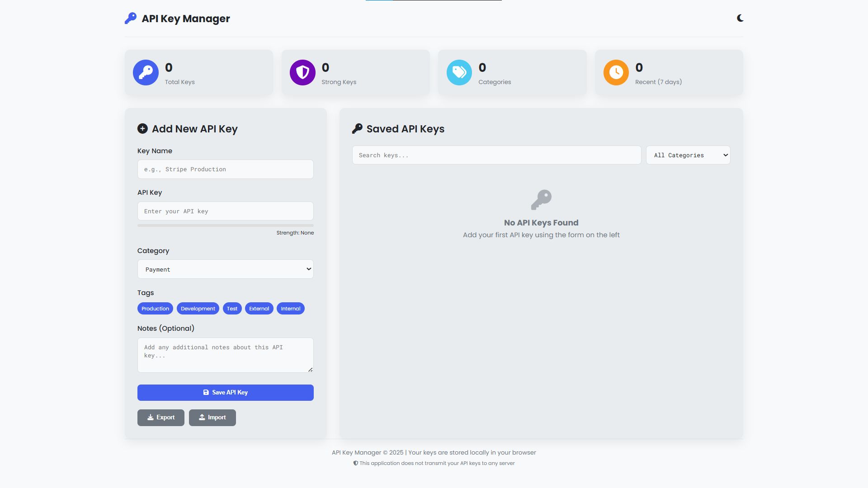Click the Strong Keys shield icon
Screen dimensions: 868x488
point(302,72)
